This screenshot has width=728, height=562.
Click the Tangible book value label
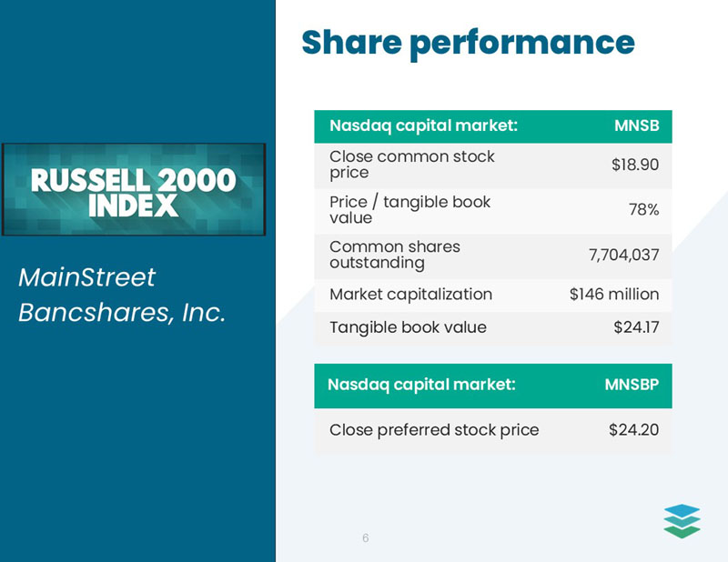[x=408, y=327]
